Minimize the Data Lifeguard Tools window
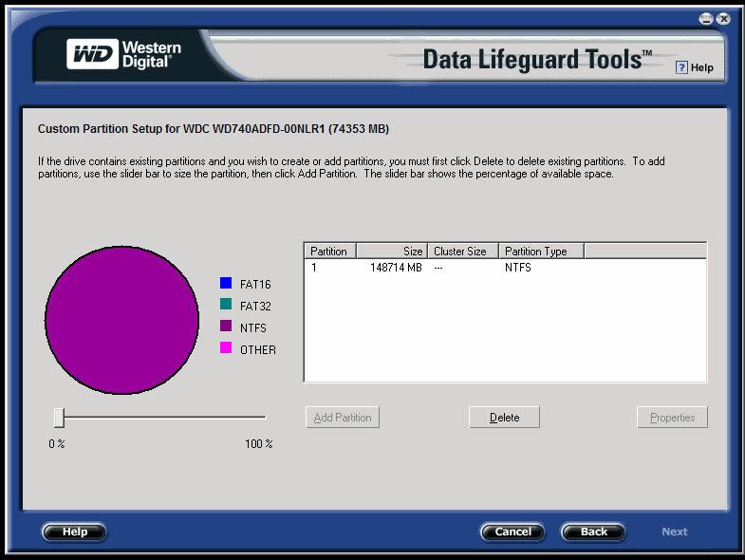745x560 pixels. [705, 19]
